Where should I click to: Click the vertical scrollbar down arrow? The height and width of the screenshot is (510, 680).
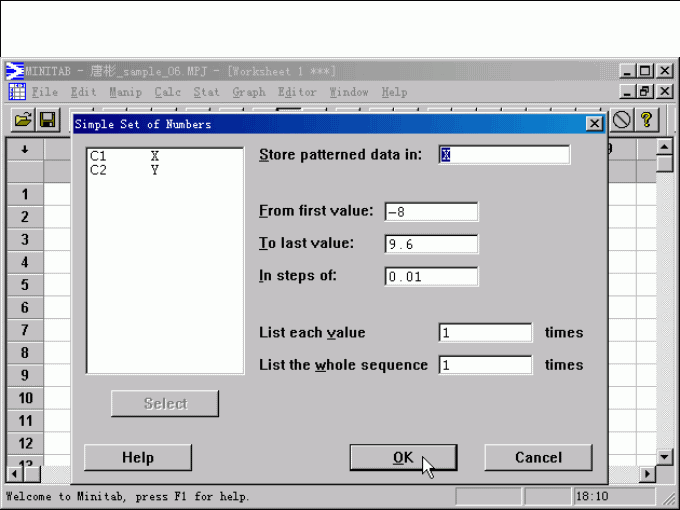[665, 456]
